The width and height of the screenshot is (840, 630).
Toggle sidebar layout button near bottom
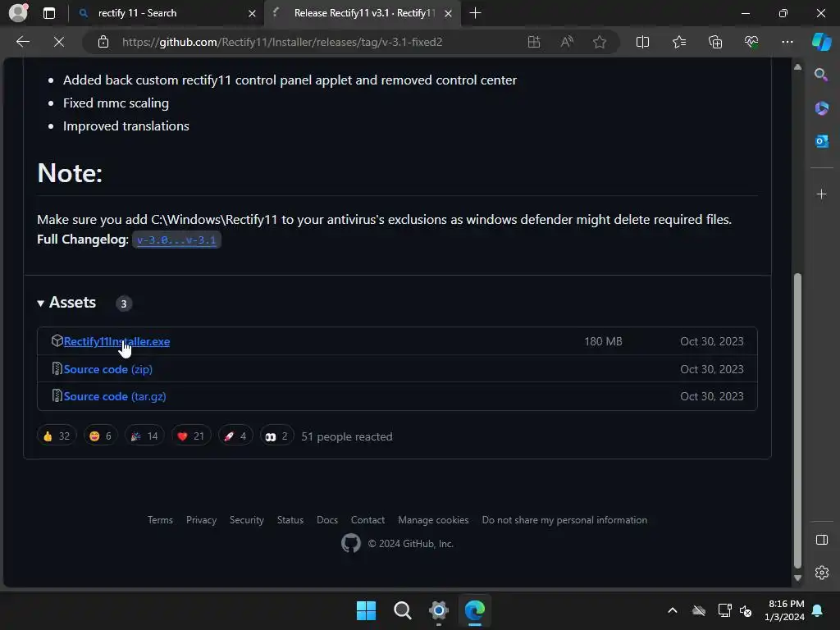821,540
